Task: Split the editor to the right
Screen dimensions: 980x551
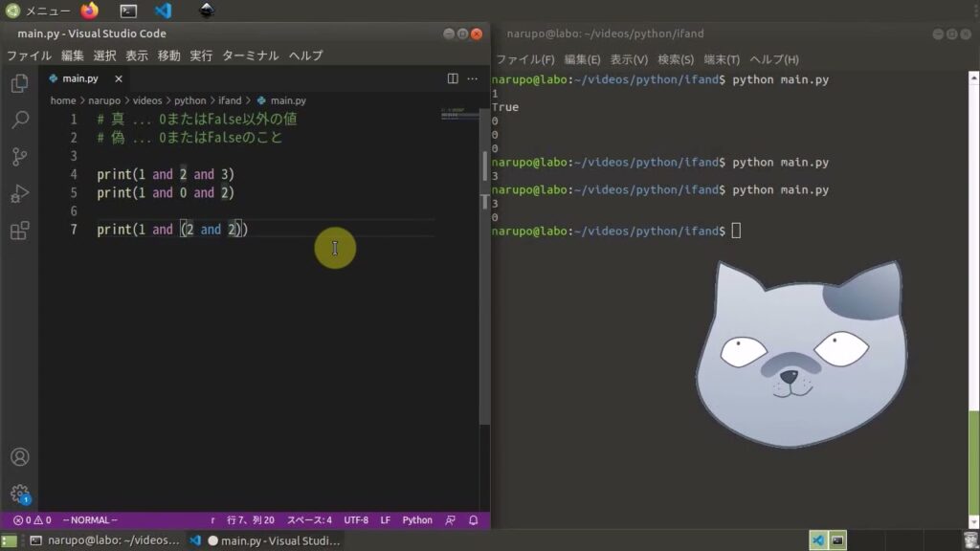Action: point(453,78)
